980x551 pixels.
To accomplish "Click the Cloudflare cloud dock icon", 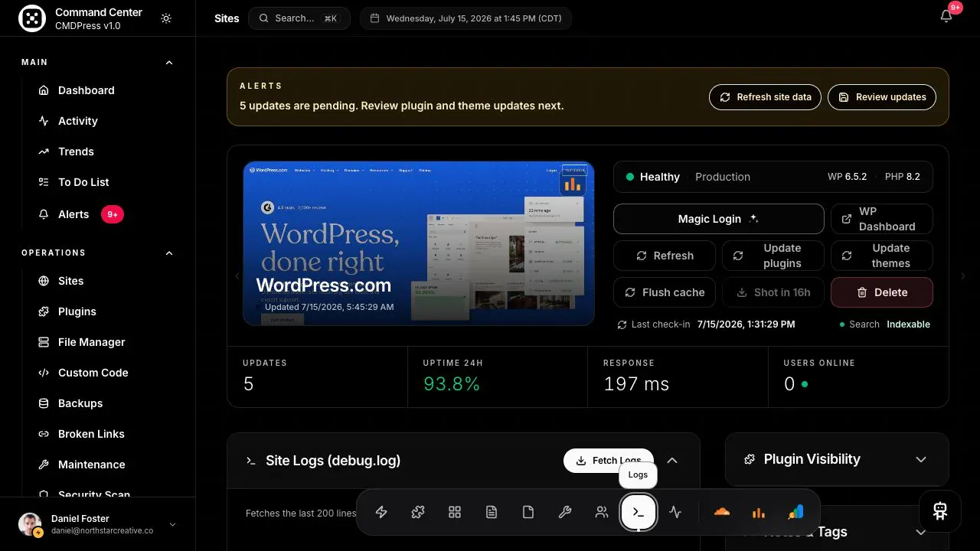I will (x=721, y=513).
